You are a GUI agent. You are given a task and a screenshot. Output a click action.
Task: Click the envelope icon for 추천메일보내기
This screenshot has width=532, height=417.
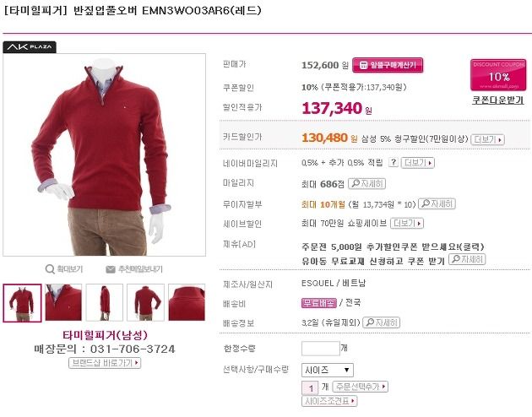coord(111,269)
